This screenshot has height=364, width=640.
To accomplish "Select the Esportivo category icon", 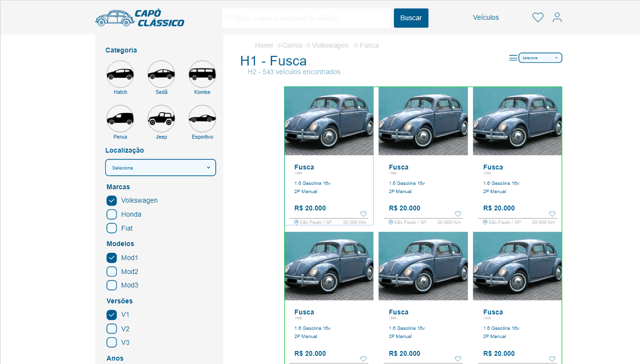I will pyautogui.click(x=202, y=118).
